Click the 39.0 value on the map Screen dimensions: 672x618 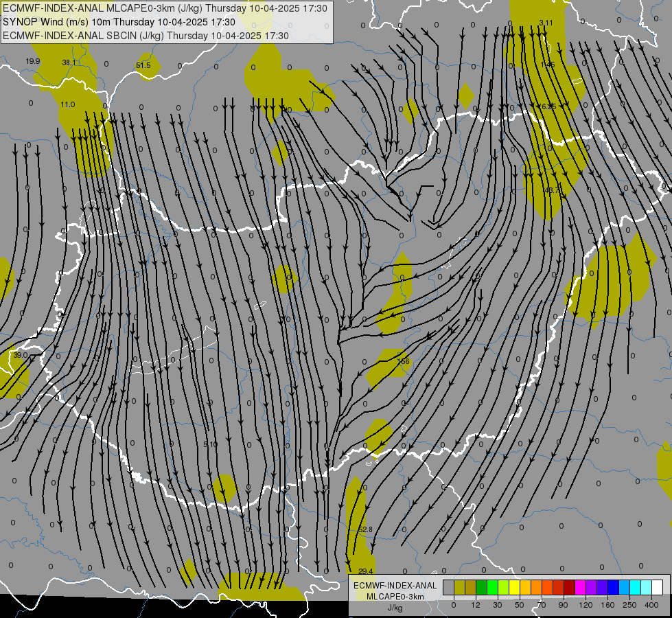coord(20,355)
